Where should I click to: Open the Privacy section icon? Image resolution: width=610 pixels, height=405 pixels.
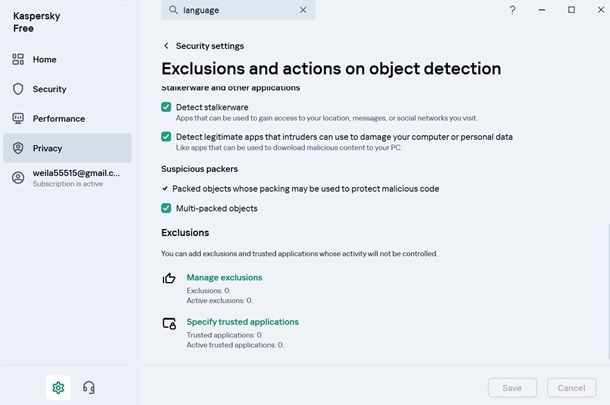[x=18, y=148]
